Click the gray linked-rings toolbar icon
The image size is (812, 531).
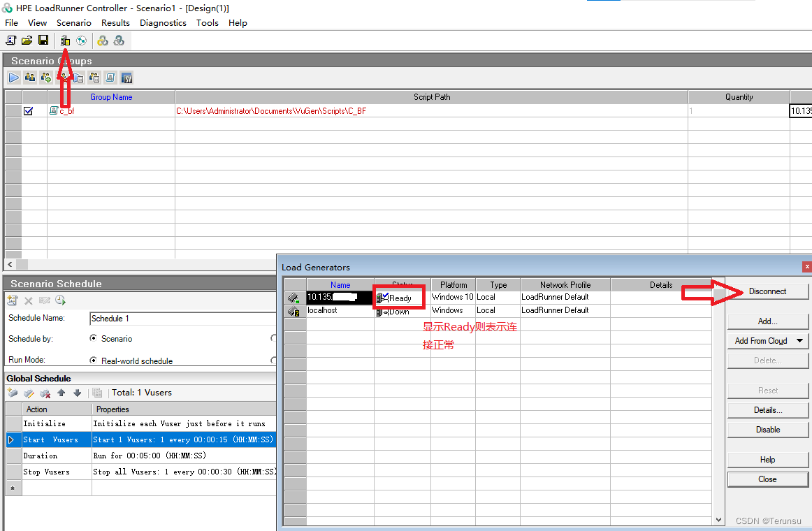[x=119, y=41]
